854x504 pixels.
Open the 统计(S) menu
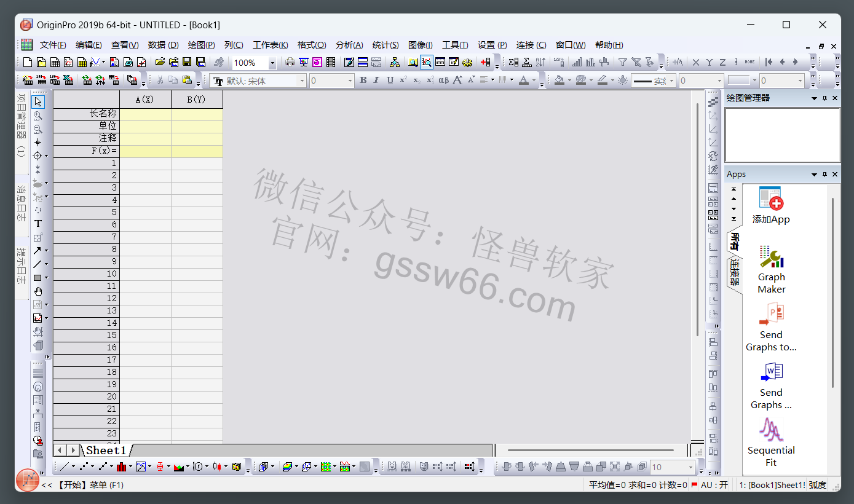[x=385, y=45]
